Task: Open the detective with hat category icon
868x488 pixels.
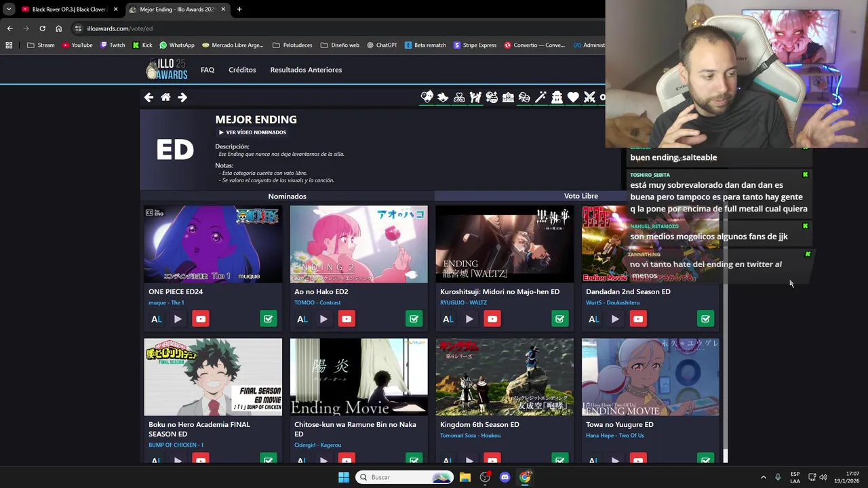Action: click(x=557, y=97)
